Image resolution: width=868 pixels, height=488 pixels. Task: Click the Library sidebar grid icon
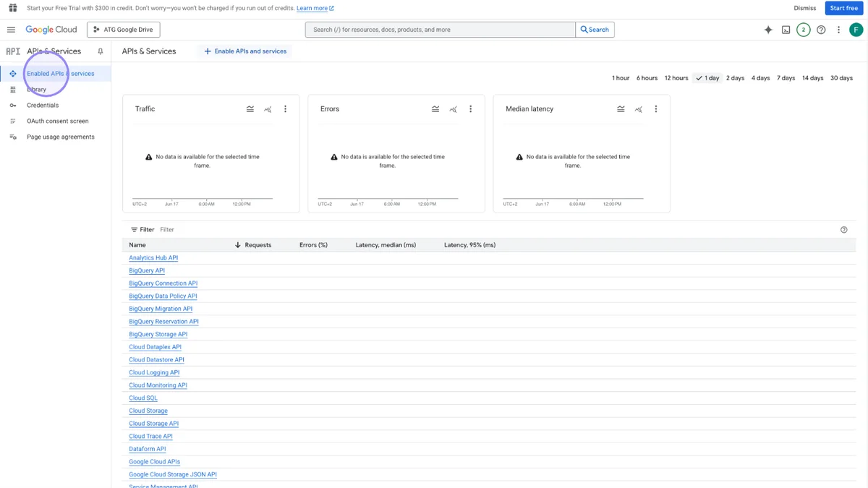pos(12,90)
